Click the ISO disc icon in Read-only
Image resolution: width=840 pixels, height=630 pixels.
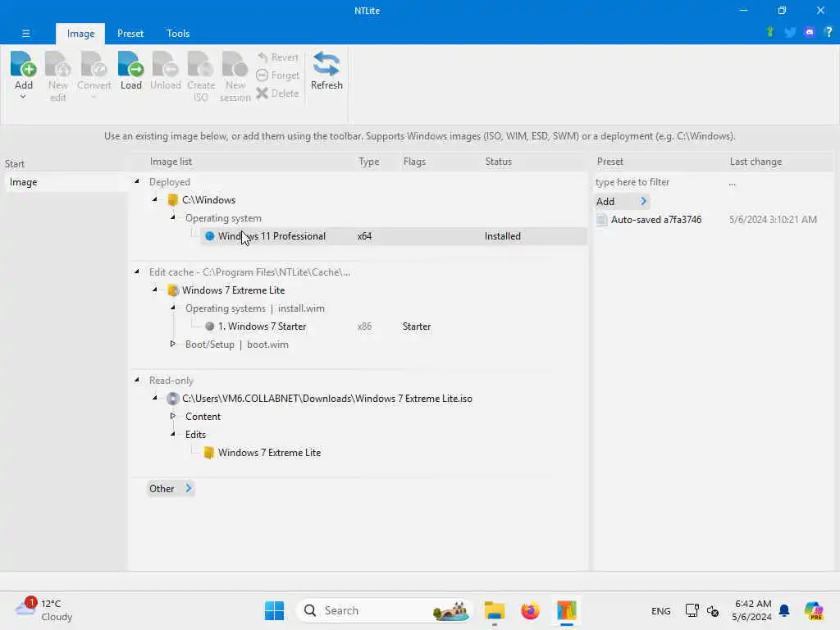(172, 399)
